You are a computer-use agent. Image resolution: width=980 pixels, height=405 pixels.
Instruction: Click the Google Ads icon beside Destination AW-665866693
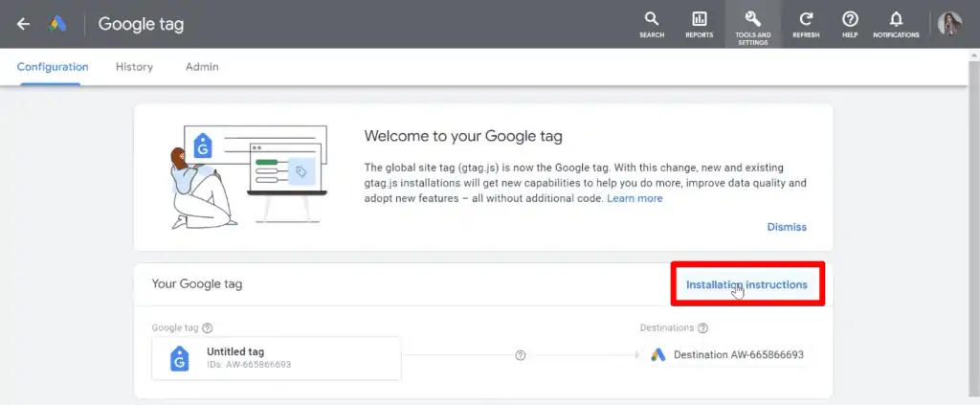pyautogui.click(x=657, y=355)
